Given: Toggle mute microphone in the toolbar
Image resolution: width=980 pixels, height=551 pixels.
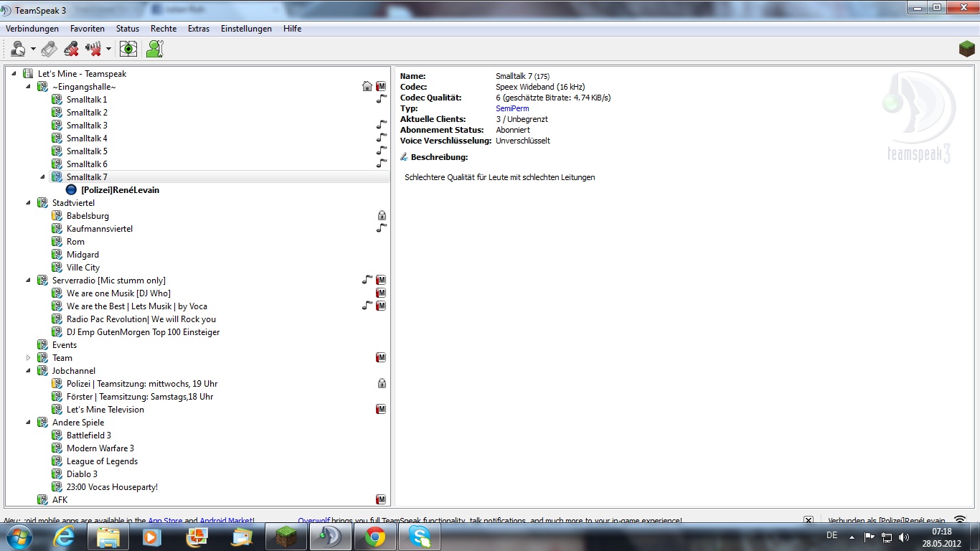Looking at the screenshot, I should pos(71,49).
